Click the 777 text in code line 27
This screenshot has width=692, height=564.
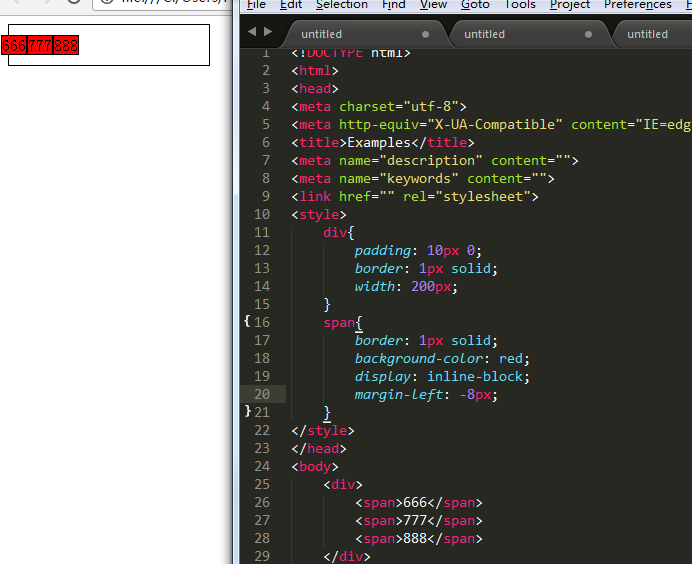pyautogui.click(x=415, y=520)
